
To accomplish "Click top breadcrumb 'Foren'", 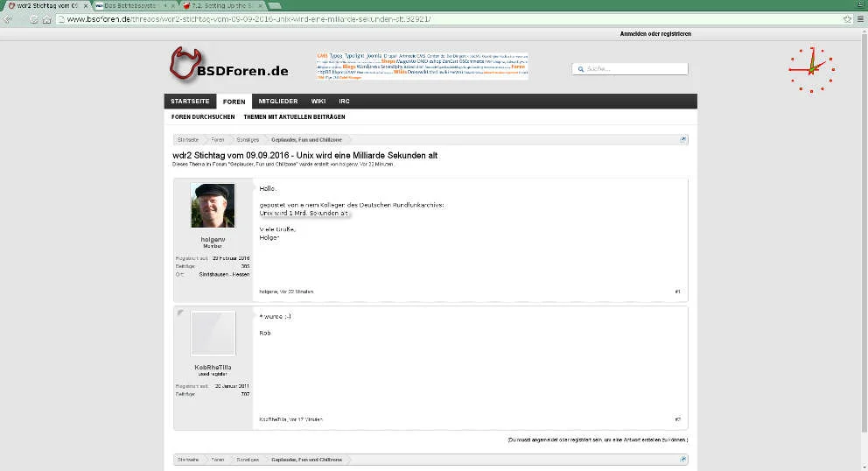I will point(218,140).
